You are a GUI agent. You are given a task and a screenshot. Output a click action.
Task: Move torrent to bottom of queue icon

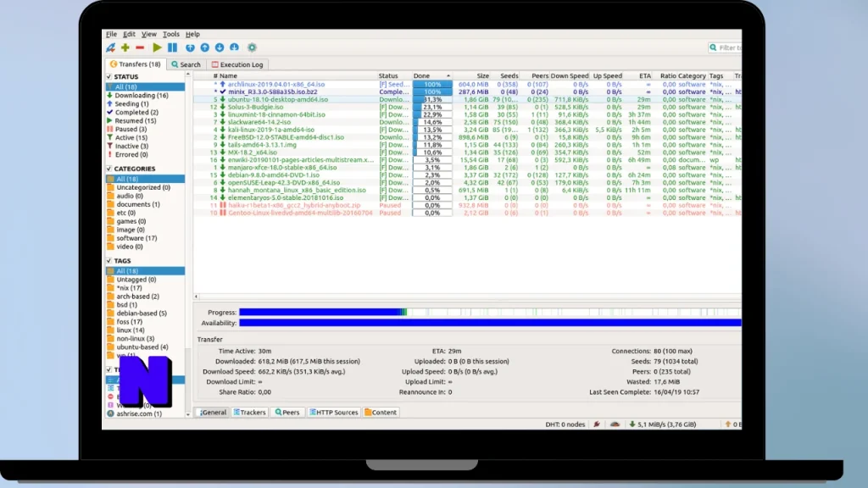234,47
